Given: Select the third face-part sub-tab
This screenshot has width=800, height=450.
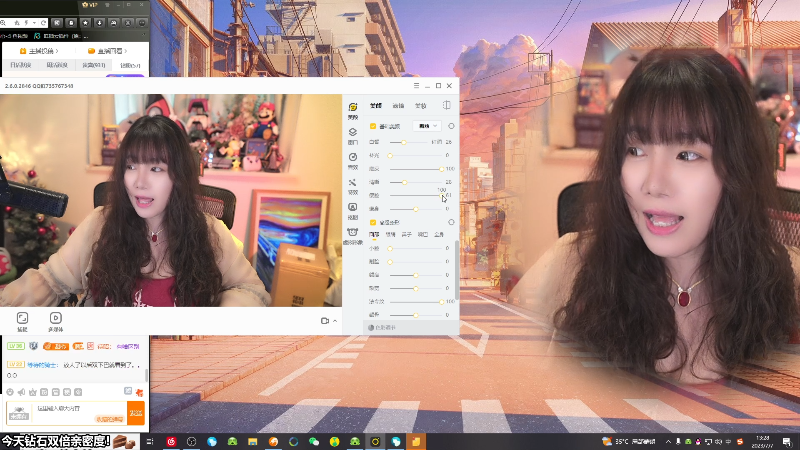Looking at the screenshot, I should (407, 235).
